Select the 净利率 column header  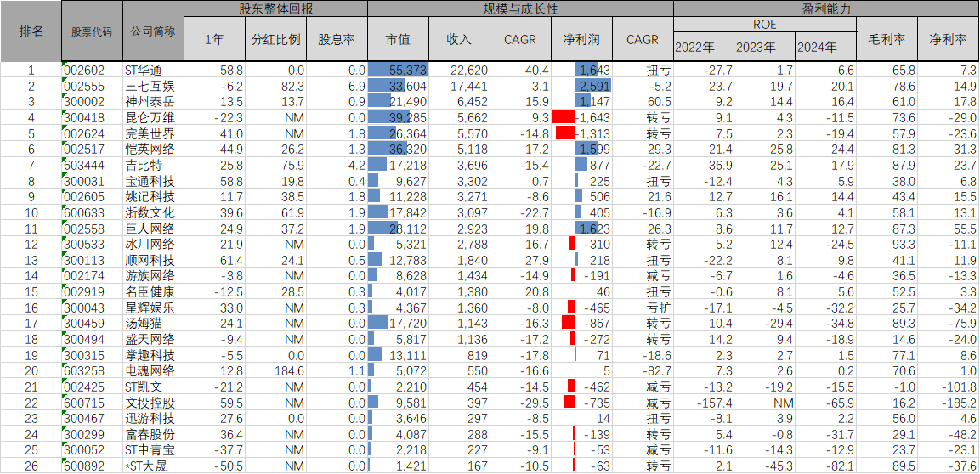click(x=948, y=39)
